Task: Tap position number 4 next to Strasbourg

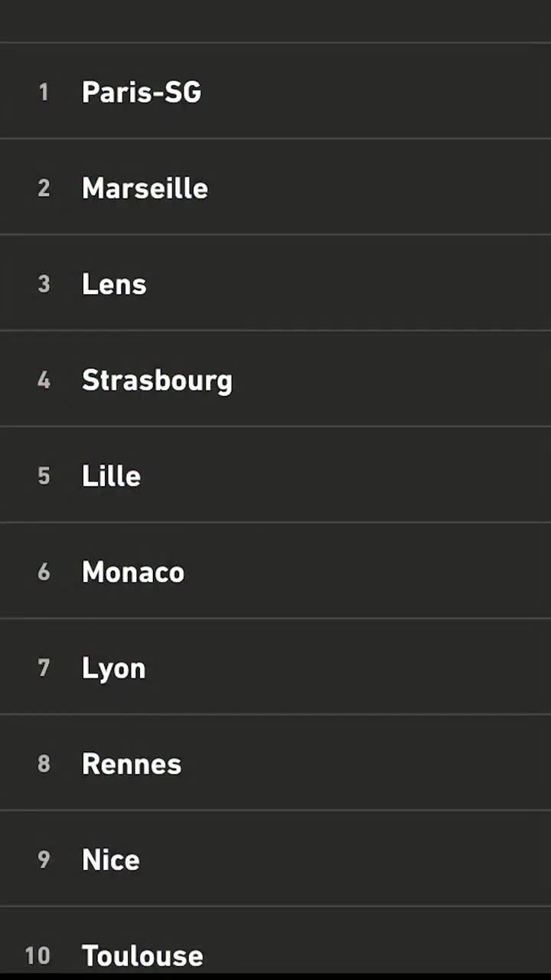Action: pyautogui.click(x=44, y=381)
